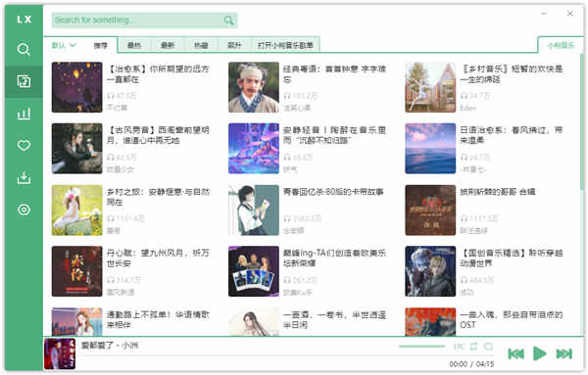
Task: Click the magnifier icon in search box
Action: (x=228, y=21)
